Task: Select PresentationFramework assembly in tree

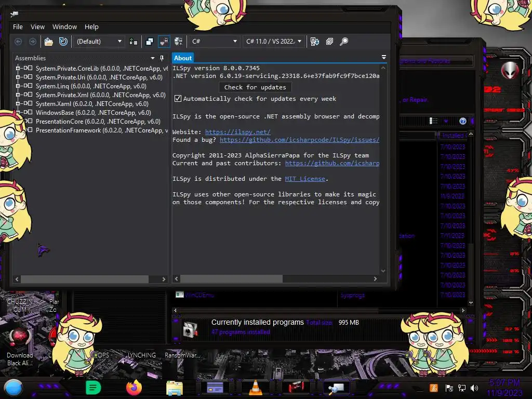Action: 101,130
